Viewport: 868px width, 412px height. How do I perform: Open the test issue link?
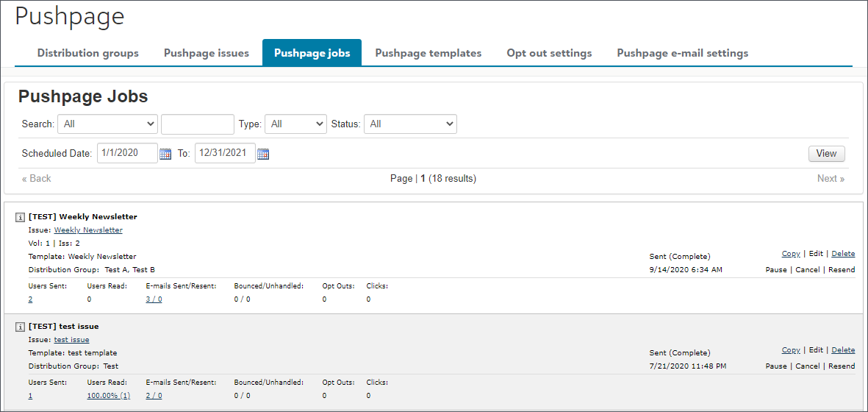(71, 339)
